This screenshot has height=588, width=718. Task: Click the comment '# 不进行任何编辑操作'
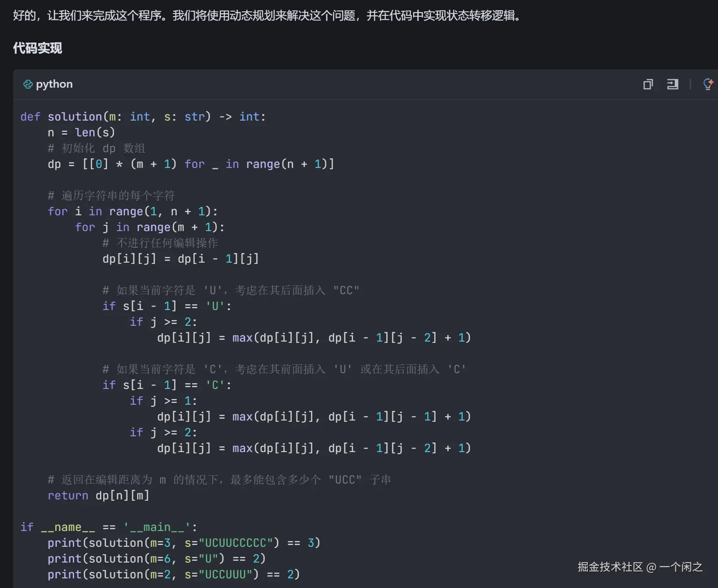pos(160,243)
